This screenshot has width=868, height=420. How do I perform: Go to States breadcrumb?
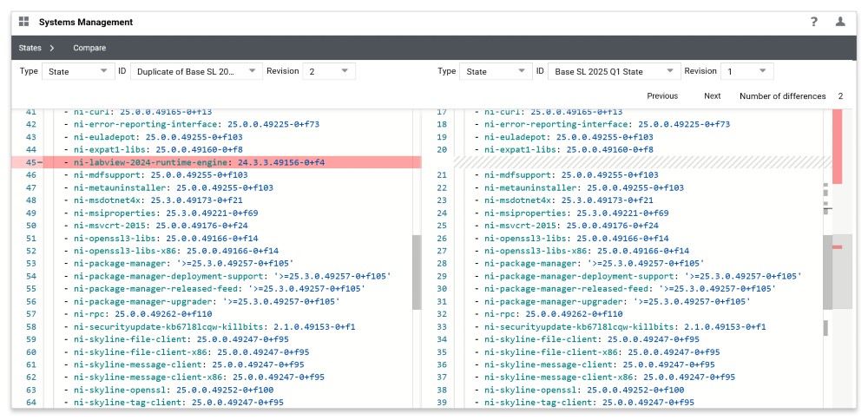(30, 48)
